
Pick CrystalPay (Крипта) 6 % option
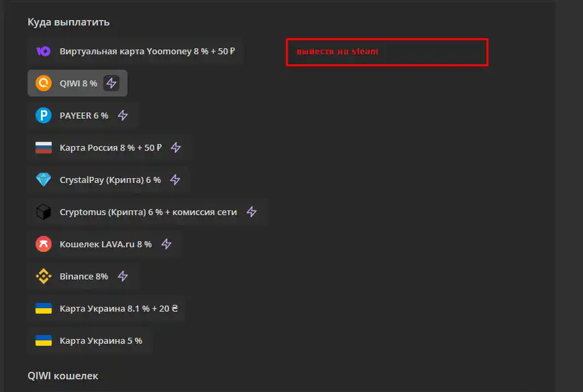tap(109, 180)
